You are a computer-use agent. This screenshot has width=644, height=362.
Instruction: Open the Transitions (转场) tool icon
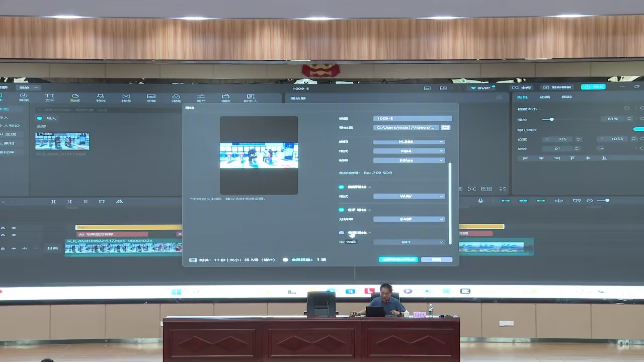point(126,97)
